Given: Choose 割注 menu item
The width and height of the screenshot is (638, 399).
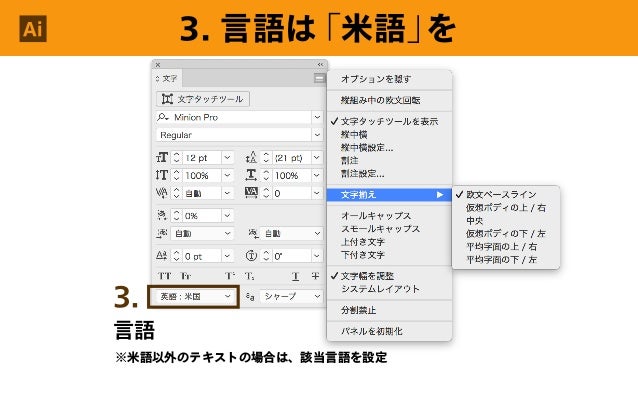Looking at the screenshot, I should click(x=389, y=160).
